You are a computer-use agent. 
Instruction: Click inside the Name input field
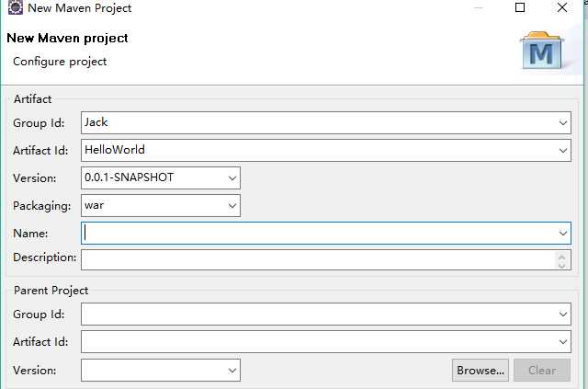(x=326, y=234)
